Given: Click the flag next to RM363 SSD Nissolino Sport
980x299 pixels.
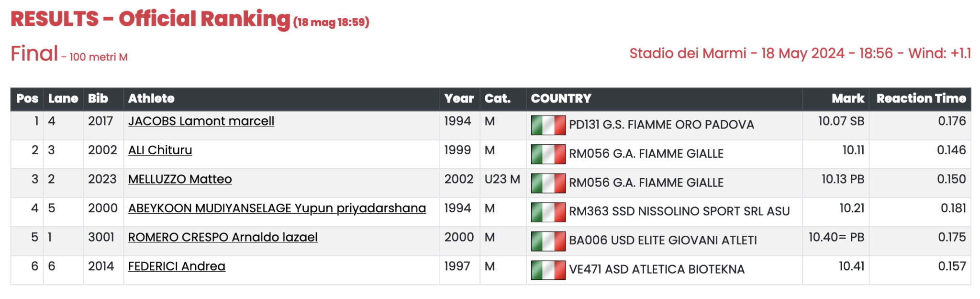Looking at the screenshot, I should click(x=548, y=212).
